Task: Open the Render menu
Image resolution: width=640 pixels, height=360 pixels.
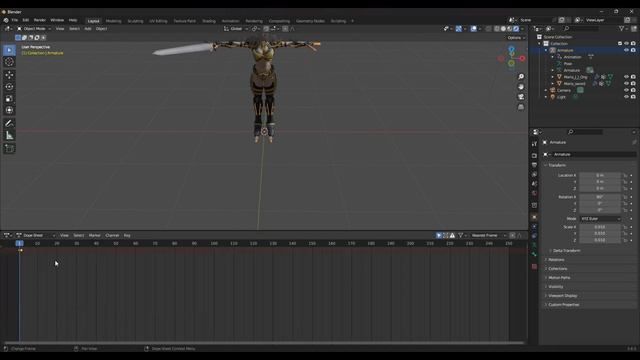Action: (x=40, y=20)
